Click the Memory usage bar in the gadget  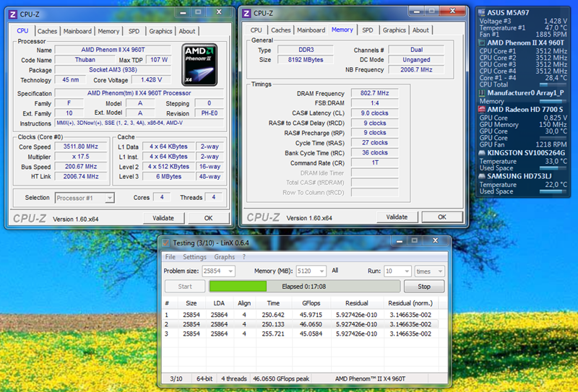551,101
